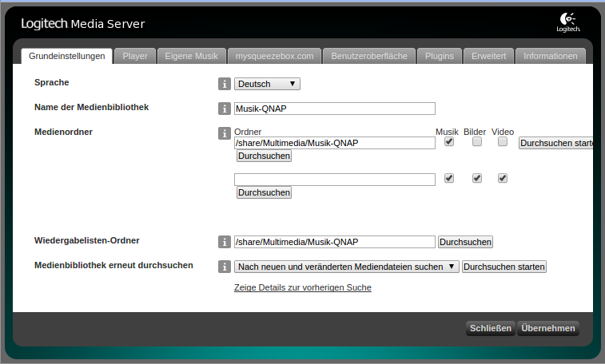Image resolution: width=605 pixels, height=364 pixels.
Task: Click info icon beside Name der Medienbibliothek
Action: point(225,109)
